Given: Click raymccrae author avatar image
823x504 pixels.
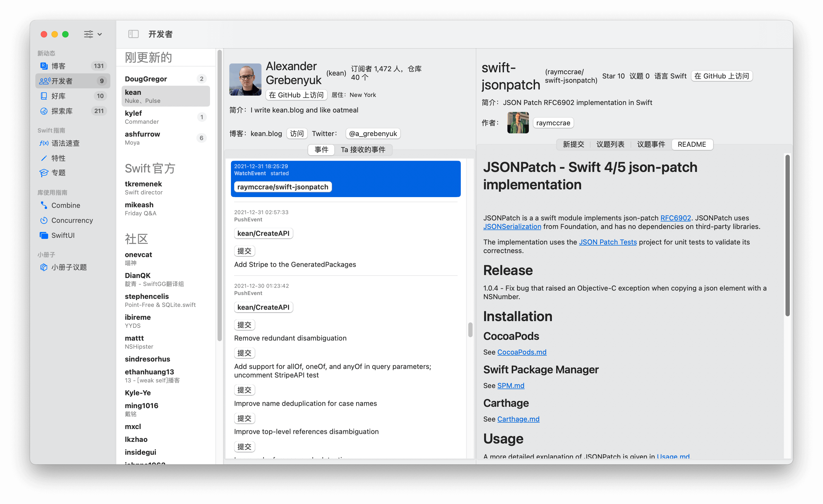Looking at the screenshot, I should (x=518, y=122).
